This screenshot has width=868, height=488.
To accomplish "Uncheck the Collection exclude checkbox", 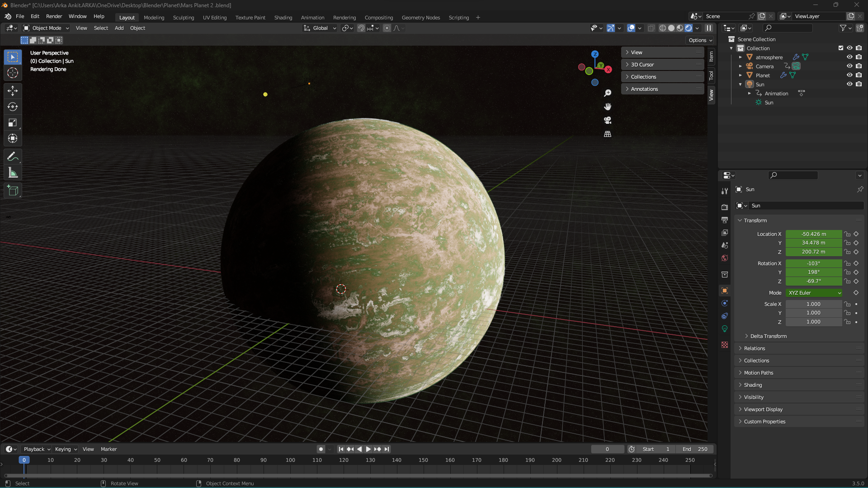I will (x=841, y=48).
